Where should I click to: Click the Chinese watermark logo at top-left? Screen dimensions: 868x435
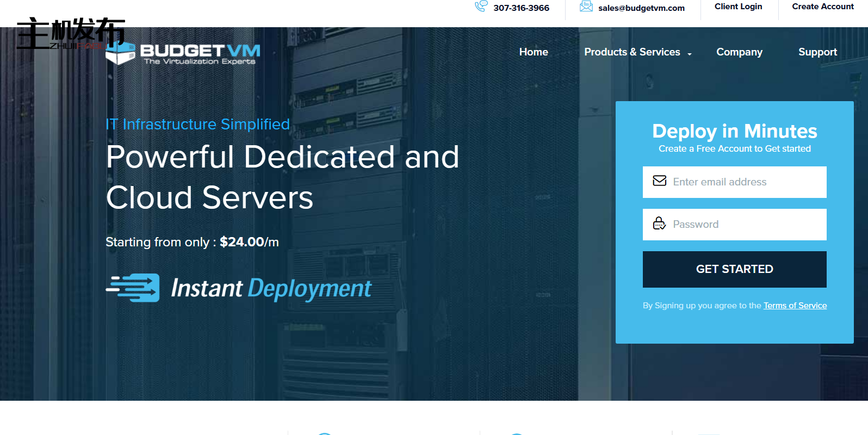(x=70, y=33)
